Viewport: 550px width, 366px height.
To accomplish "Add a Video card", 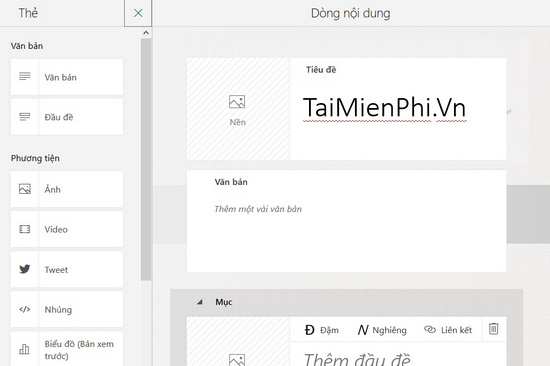I will click(67, 229).
